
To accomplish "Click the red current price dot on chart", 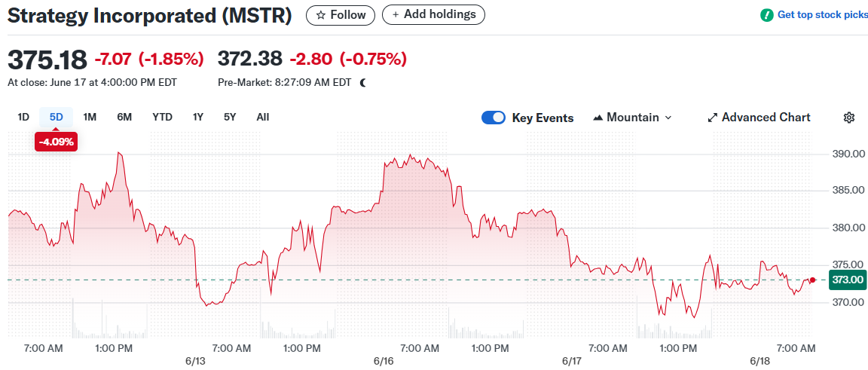I will coord(813,280).
